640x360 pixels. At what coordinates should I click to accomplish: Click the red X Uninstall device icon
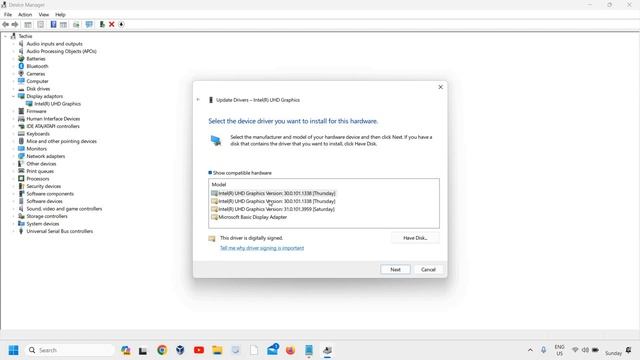[111, 24]
